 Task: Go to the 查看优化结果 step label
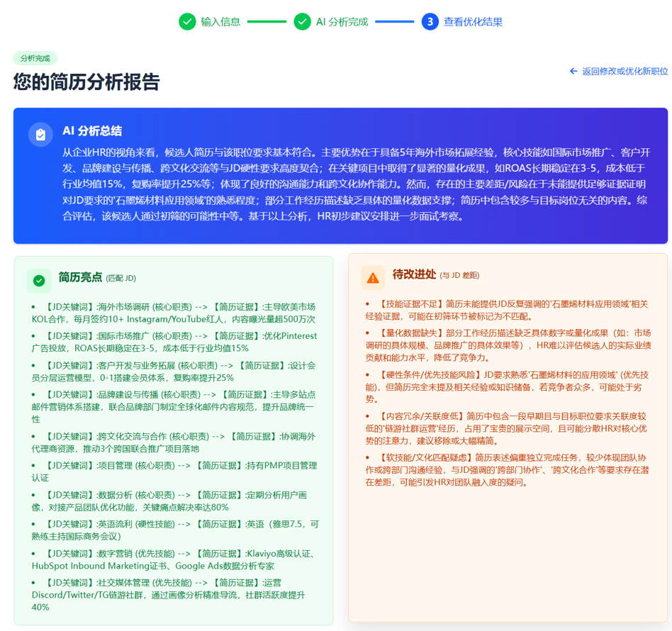[x=473, y=22]
